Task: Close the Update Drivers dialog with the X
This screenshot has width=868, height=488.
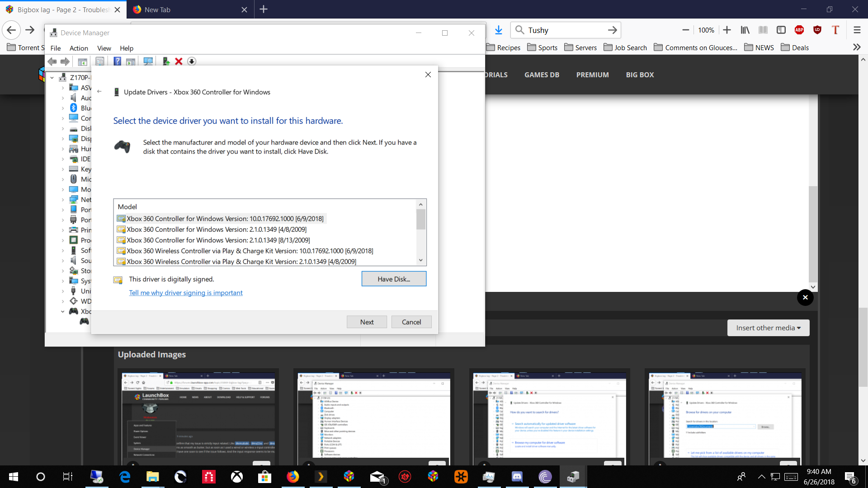Action: pos(428,75)
